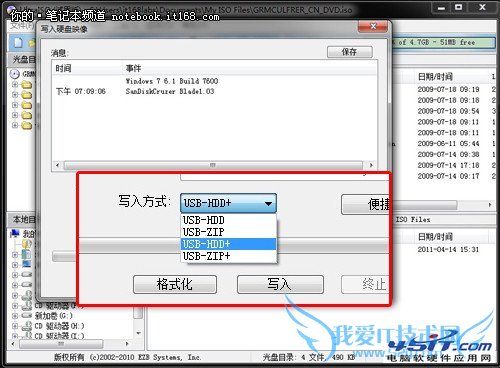
Task: Click the 下午 07:09:06 time entry
Action: point(81,91)
